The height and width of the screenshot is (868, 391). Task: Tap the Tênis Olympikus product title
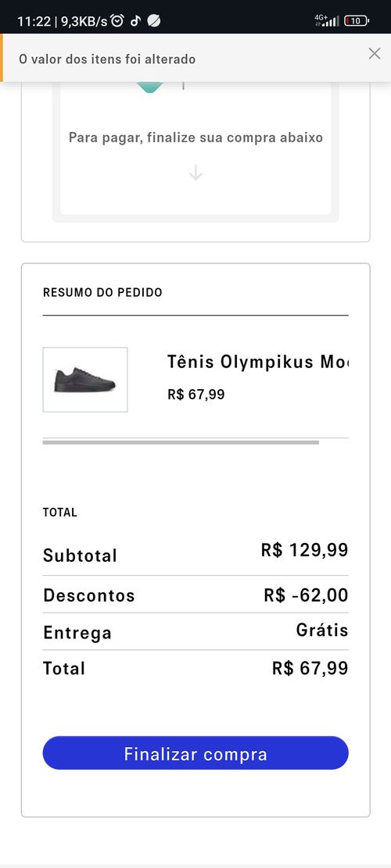tap(258, 363)
